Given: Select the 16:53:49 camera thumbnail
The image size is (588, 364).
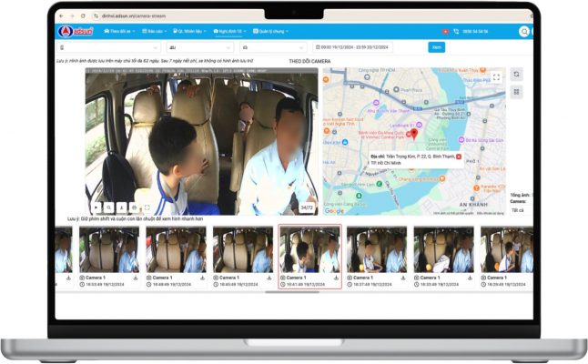Looking at the screenshot, I should point(108,250).
